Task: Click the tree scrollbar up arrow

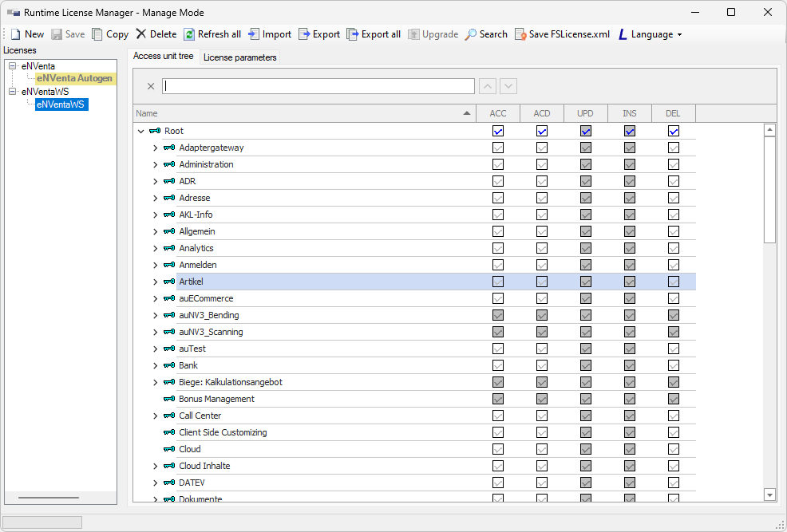Action: (769, 130)
